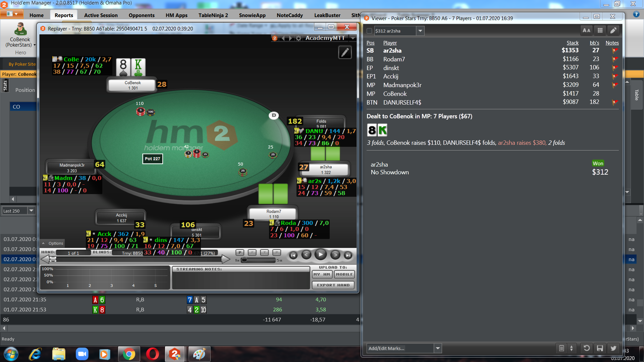This screenshot has height=362, width=644.
Task: Click the EXPORT HAND button
Action: tap(333, 285)
